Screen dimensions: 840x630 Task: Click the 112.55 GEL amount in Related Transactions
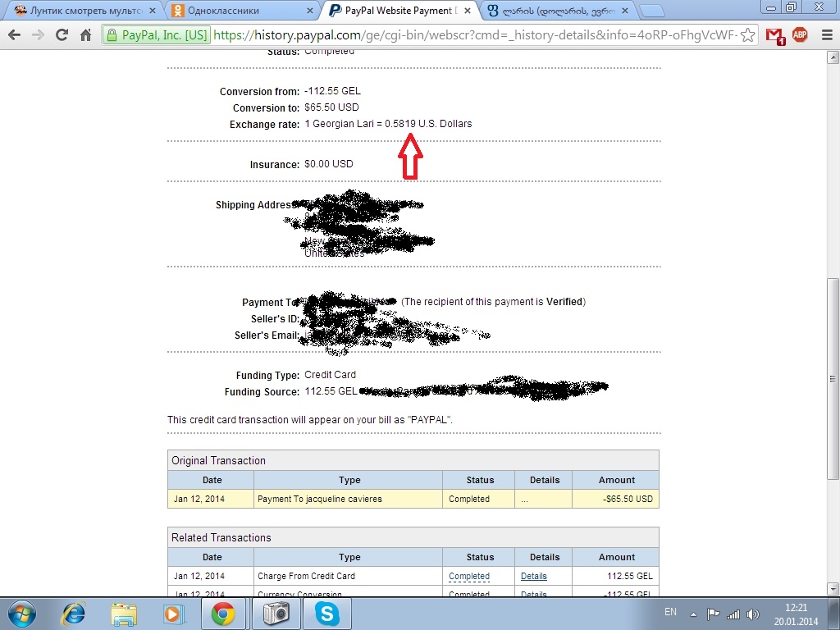click(629, 576)
